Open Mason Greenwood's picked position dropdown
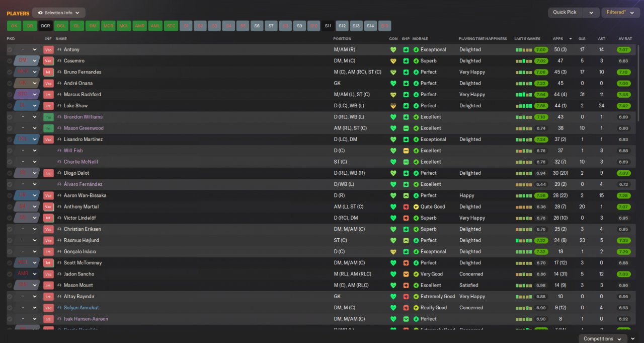Viewport: 644px width, 343px height. click(27, 128)
